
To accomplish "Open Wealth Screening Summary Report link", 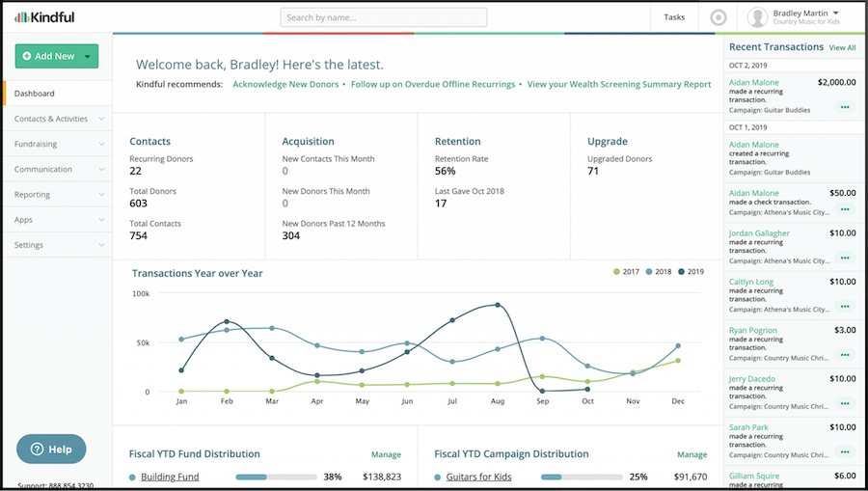I will pos(619,84).
